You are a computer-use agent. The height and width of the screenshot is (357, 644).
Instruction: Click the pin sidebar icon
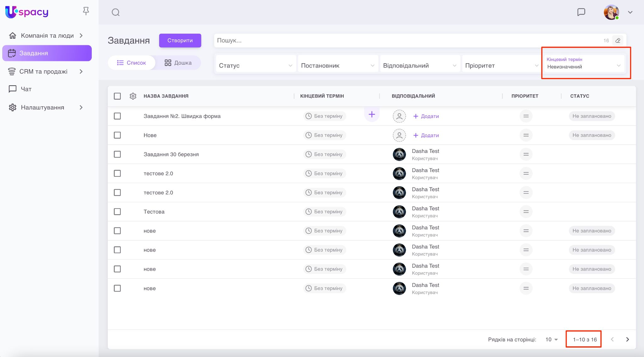[x=86, y=11]
